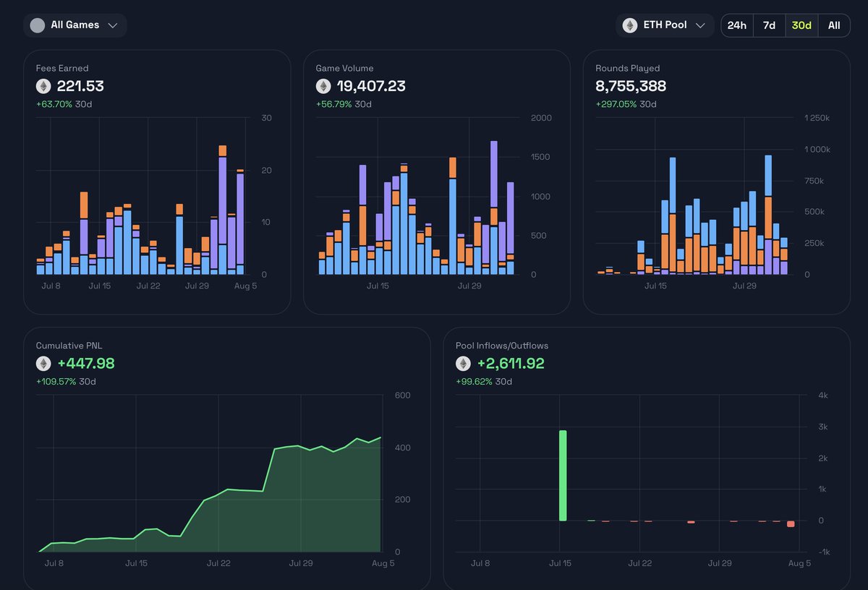The height and width of the screenshot is (590, 868).
Task: Click the 4k label on Inflows/Outflows axis
Action: point(822,396)
